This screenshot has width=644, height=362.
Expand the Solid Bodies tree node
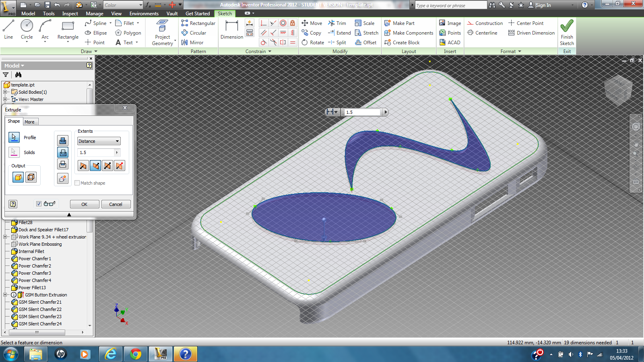point(5,92)
